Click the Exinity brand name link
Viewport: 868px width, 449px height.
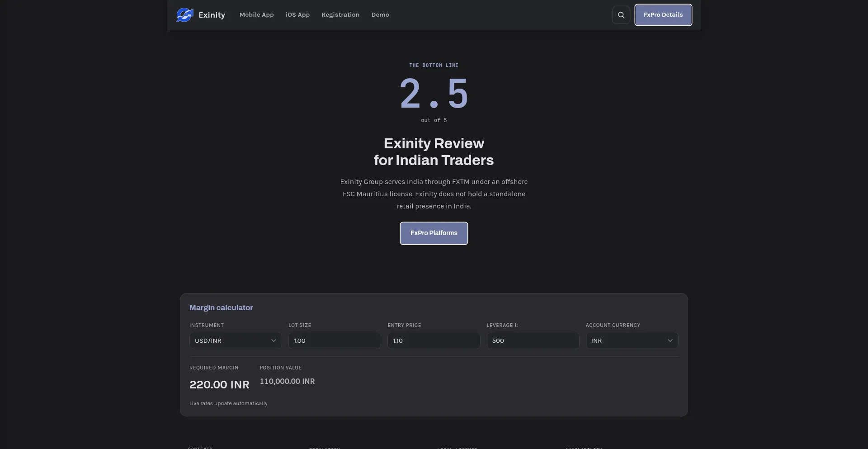click(212, 15)
